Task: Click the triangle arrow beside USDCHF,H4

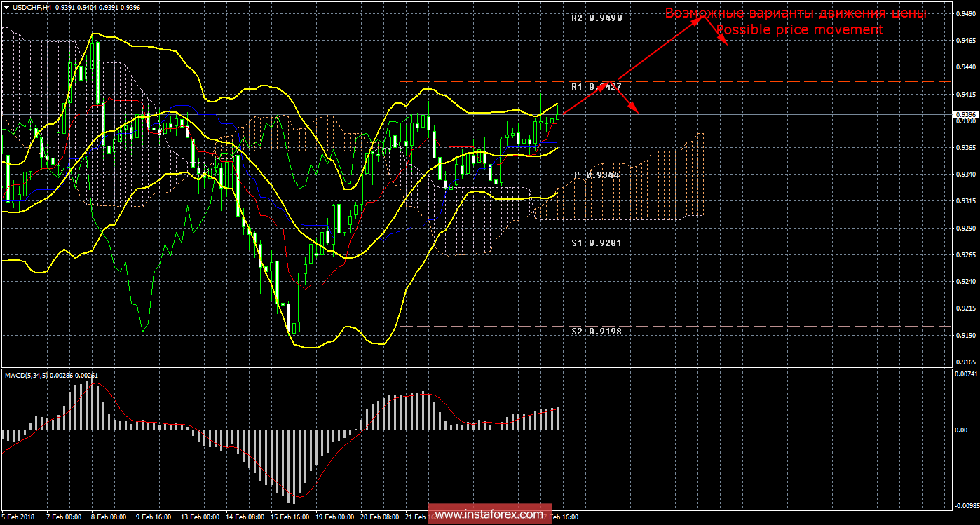Action: (x=6, y=8)
